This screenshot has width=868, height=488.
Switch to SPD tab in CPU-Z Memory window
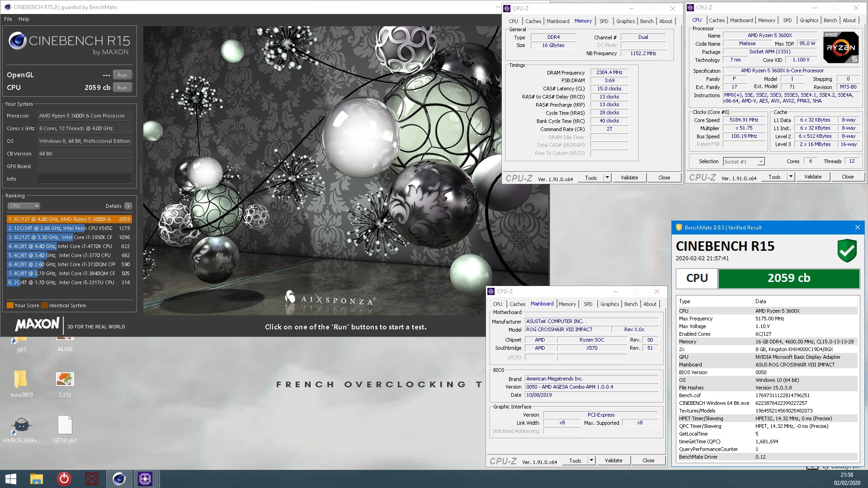[604, 21]
